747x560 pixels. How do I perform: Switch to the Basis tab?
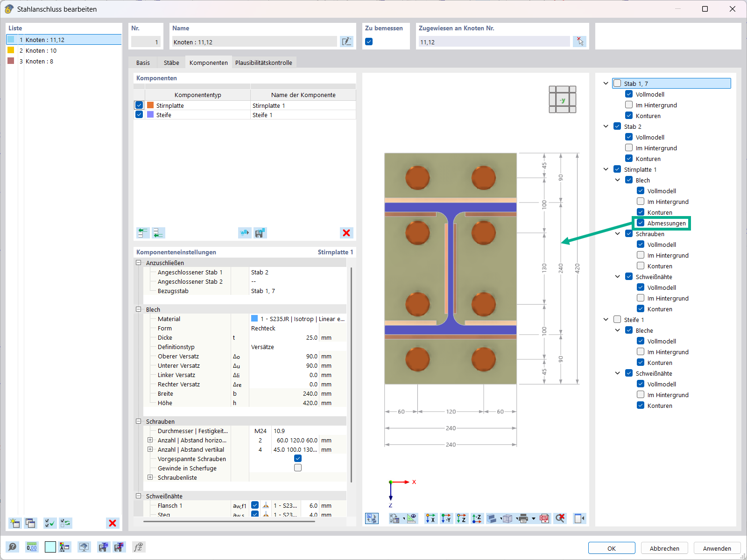(x=143, y=63)
